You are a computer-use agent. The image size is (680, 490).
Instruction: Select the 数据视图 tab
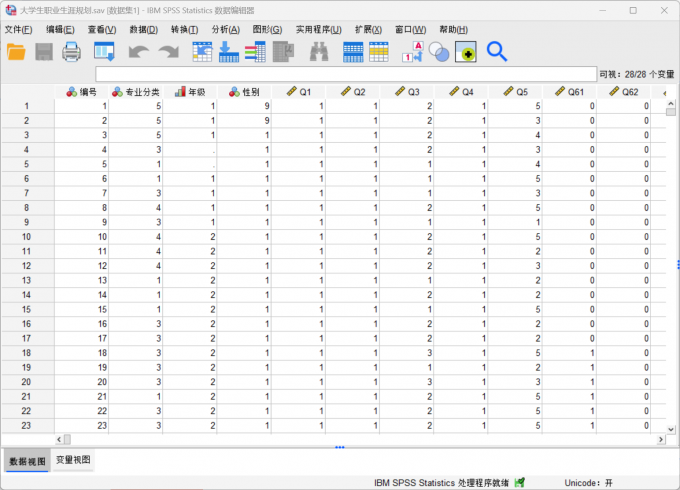tap(26, 460)
